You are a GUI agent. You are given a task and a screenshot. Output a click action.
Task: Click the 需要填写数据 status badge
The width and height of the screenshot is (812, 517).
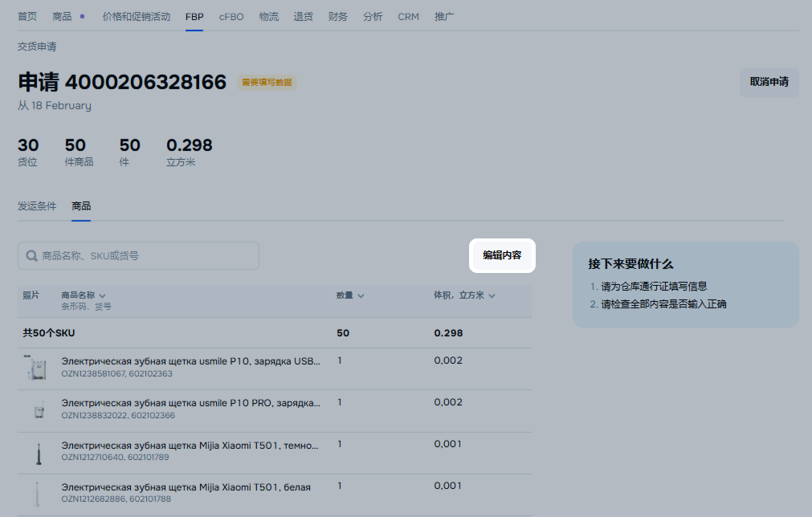coord(267,83)
